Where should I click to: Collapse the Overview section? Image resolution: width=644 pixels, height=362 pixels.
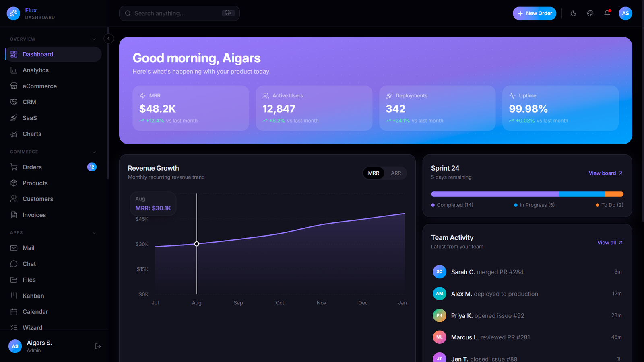pos(94,39)
